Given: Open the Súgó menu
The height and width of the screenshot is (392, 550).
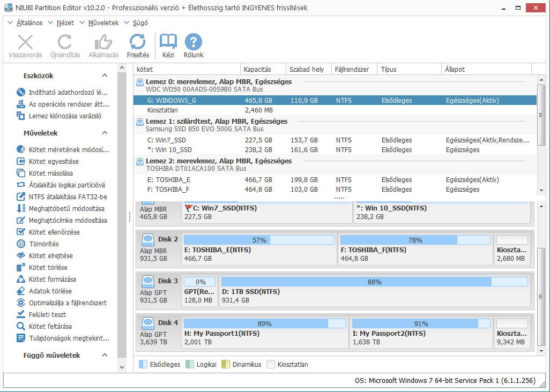Looking at the screenshot, I should coord(139,23).
